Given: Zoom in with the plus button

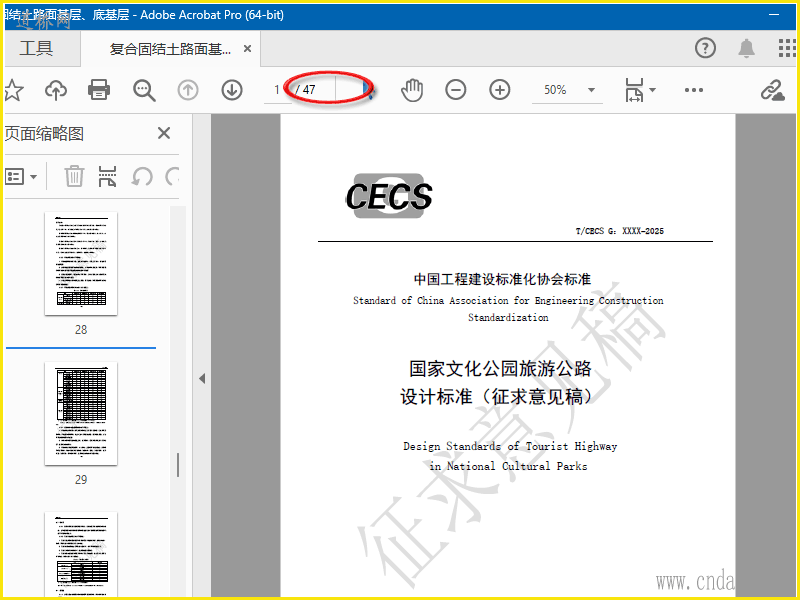Looking at the screenshot, I should (499, 90).
